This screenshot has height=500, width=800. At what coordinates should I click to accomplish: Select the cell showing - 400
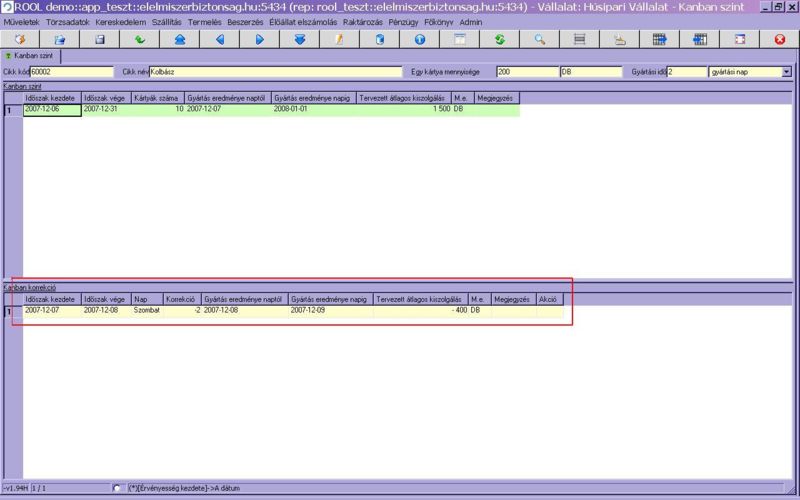coord(420,310)
